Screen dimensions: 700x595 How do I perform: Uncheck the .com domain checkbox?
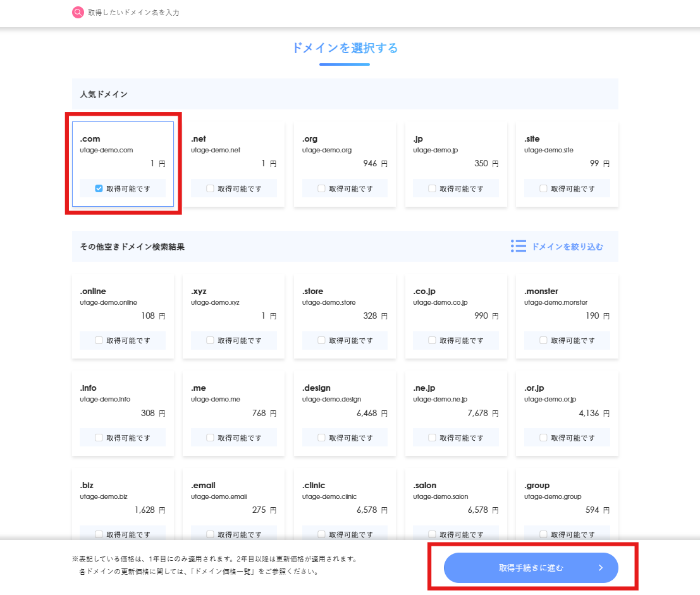[x=99, y=188]
